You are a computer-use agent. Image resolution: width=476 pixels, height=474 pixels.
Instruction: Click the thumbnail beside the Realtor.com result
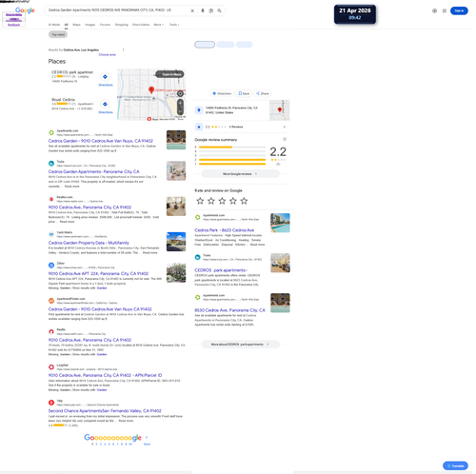pyautogui.click(x=176, y=207)
